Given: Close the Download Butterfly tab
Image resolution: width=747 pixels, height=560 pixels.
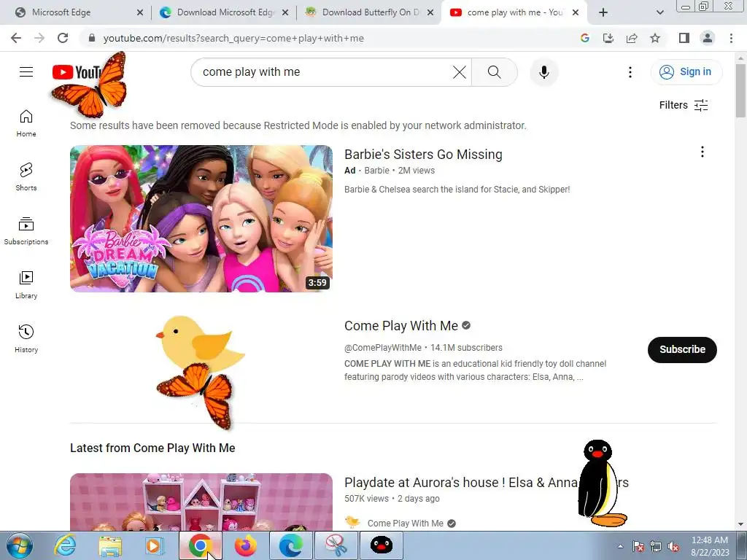Looking at the screenshot, I should pos(430,12).
